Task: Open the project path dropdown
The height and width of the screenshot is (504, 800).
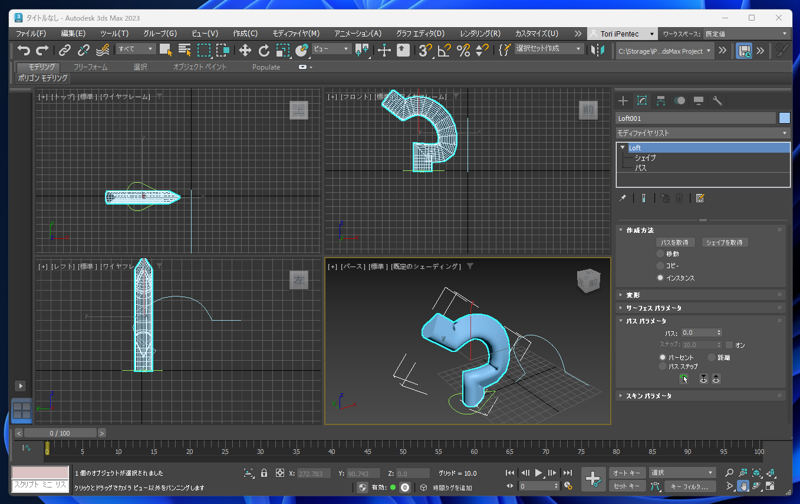Action: pyautogui.click(x=664, y=51)
